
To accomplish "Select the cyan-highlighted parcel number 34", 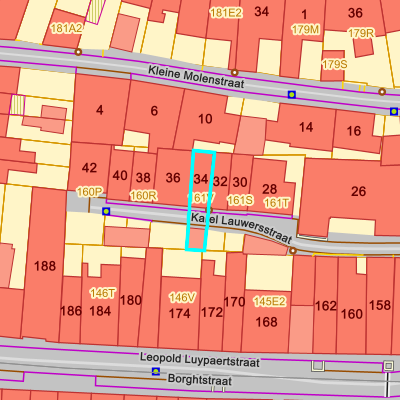I will pos(201,179).
